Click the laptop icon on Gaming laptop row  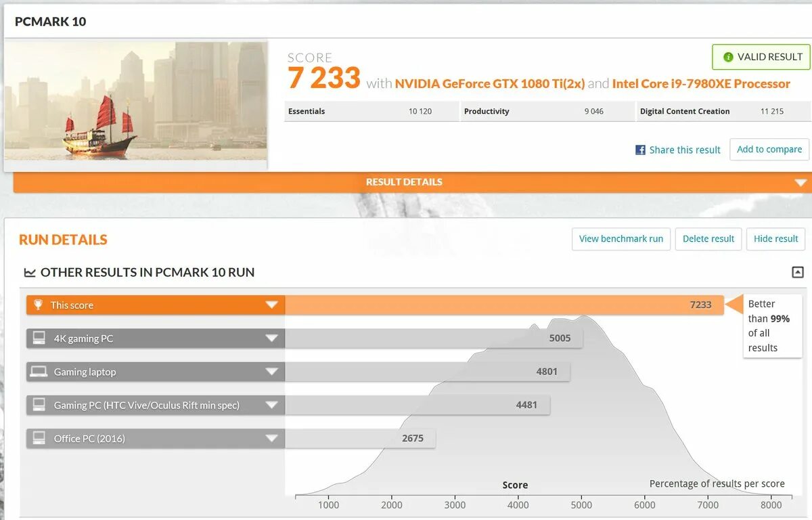[x=39, y=371]
